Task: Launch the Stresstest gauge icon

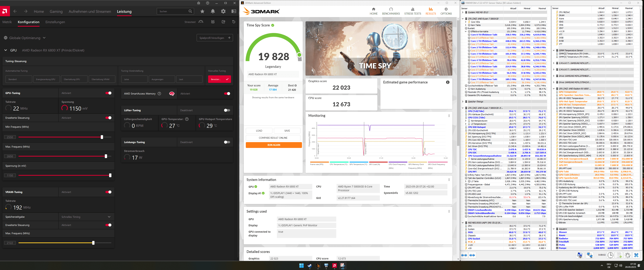Action: pyautogui.click(x=201, y=22)
